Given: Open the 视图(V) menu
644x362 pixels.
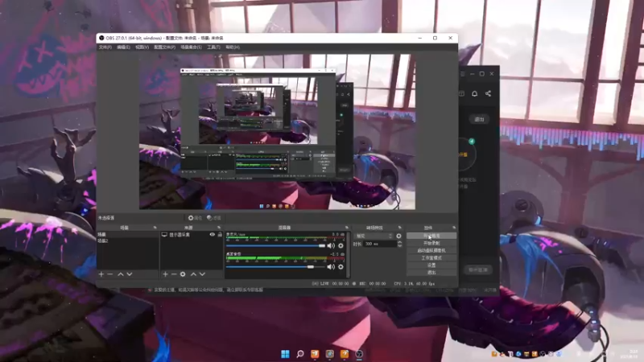Looking at the screenshot, I should (142, 47).
